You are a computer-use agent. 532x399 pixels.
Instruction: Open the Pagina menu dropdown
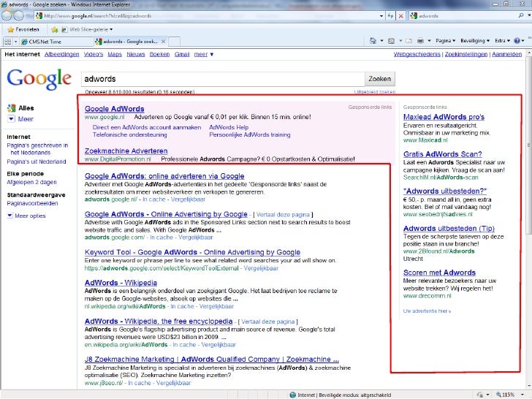446,41
